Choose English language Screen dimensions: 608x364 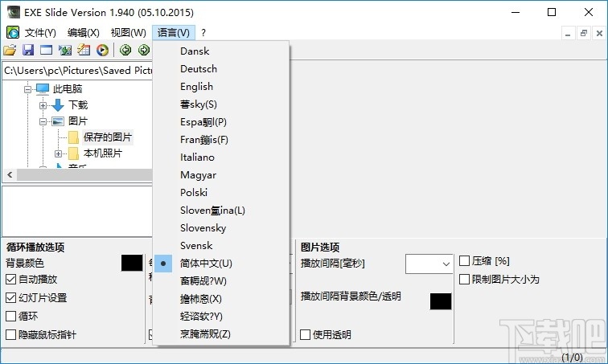pos(221,87)
